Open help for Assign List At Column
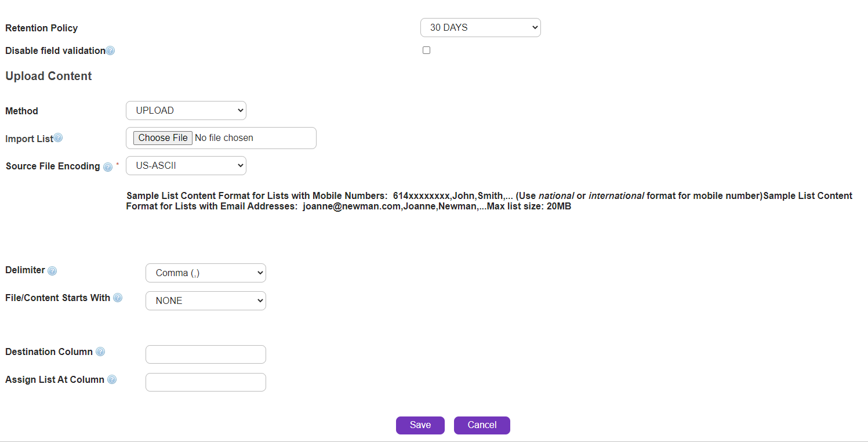The image size is (868, 442). click(112, 380)
